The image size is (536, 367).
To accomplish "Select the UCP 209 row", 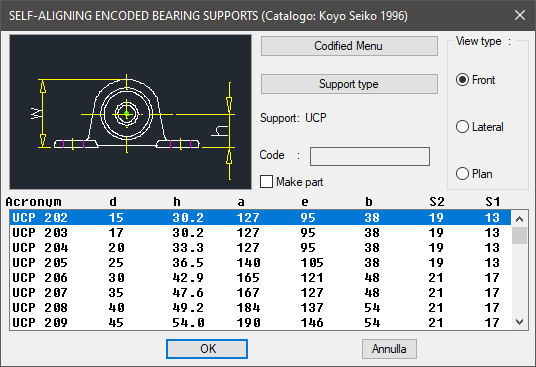I will [x=260, y=323].
